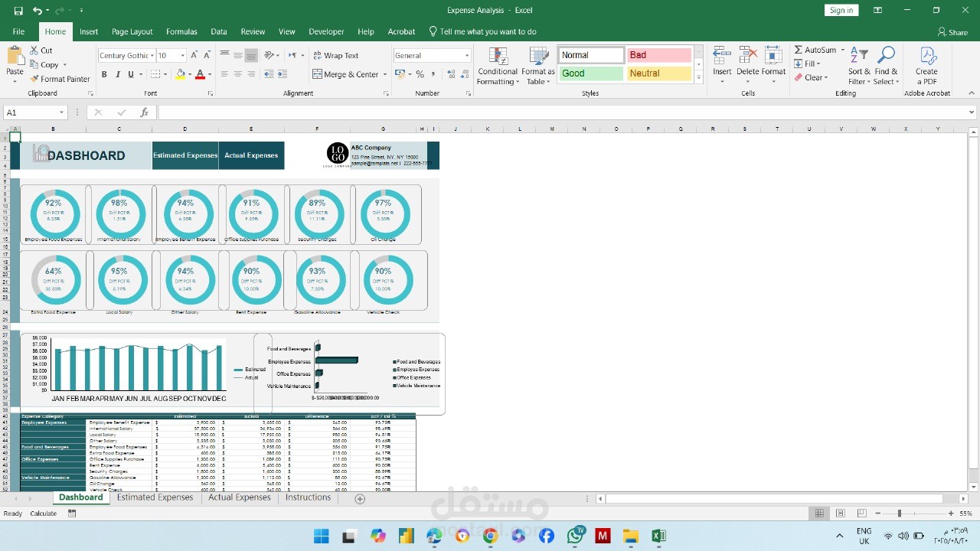Open the Developer ribbon tab

point(326,31)
